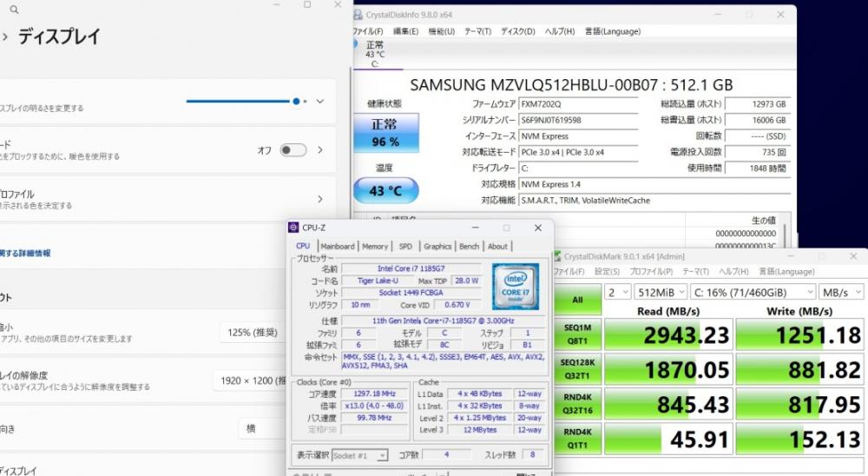The image size is (868, 476).
Task: Switch to the CPU tab in CPU-Z
Action: pyautogui.click(x=303, y=246)
